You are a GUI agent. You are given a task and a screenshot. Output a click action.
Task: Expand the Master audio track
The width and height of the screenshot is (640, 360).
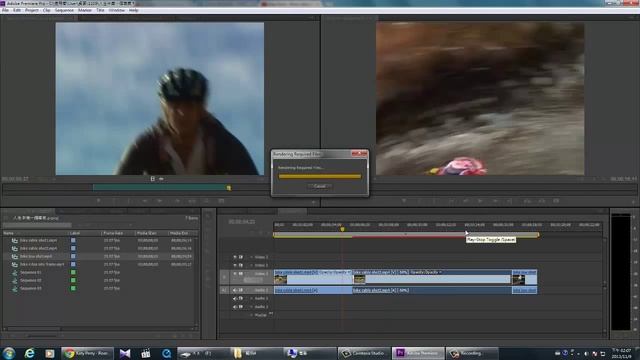251,315
